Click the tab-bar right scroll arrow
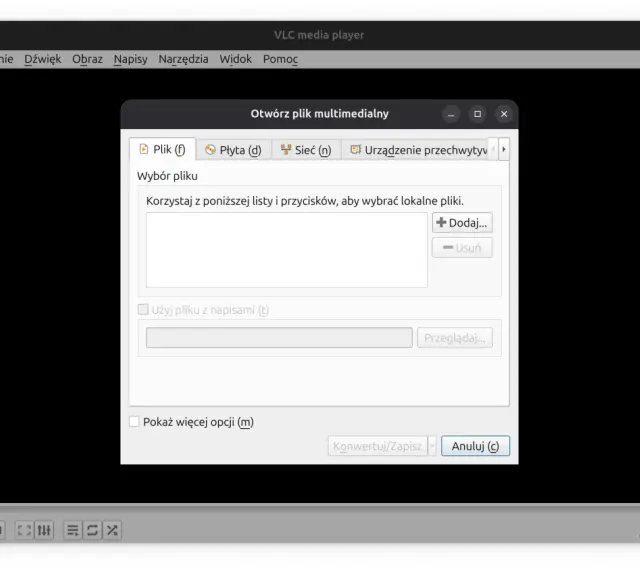The height and width of the screenshot is (570, 640). 504,149
